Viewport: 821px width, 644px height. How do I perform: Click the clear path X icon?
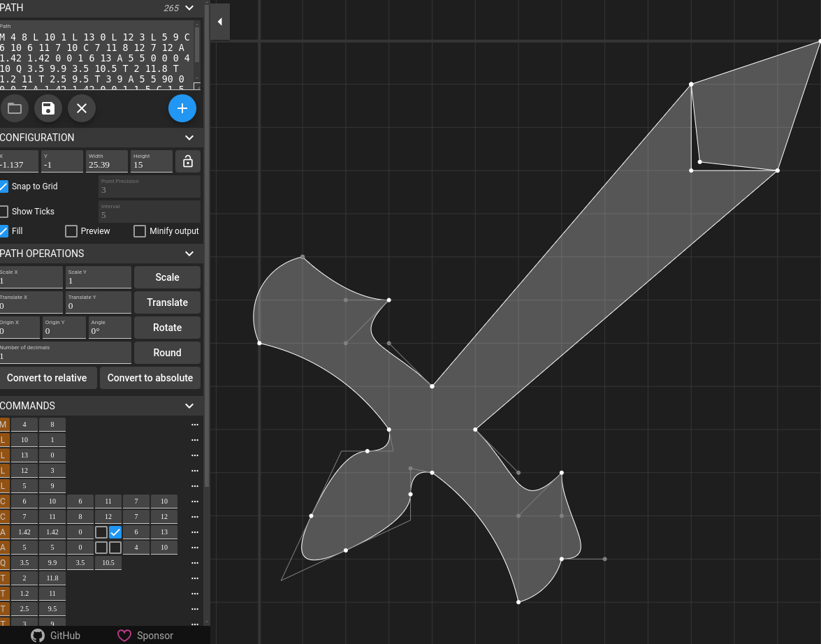(82, 108)
